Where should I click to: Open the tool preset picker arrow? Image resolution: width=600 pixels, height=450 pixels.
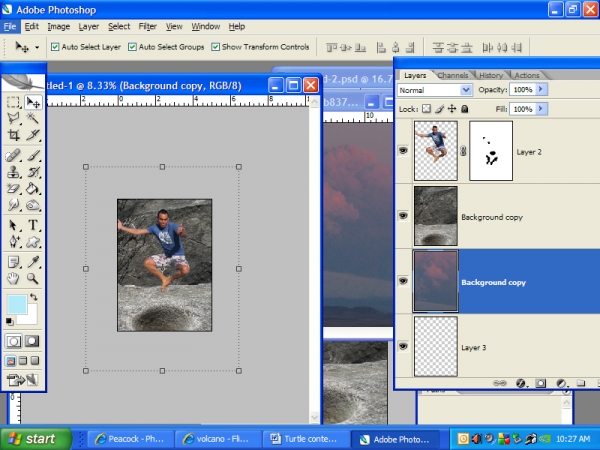(37, 47)
